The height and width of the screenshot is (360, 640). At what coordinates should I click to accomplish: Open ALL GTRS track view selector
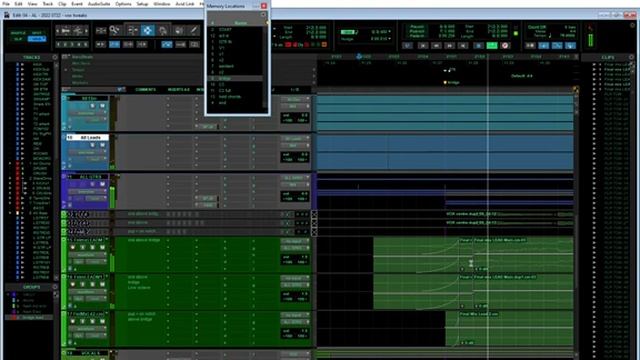click(86, 192)
